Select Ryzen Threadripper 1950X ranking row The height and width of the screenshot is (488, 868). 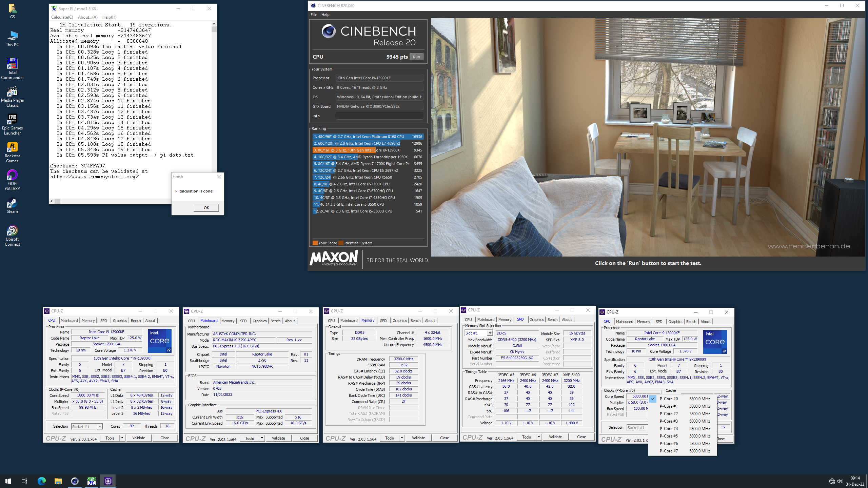click(368, 157)
